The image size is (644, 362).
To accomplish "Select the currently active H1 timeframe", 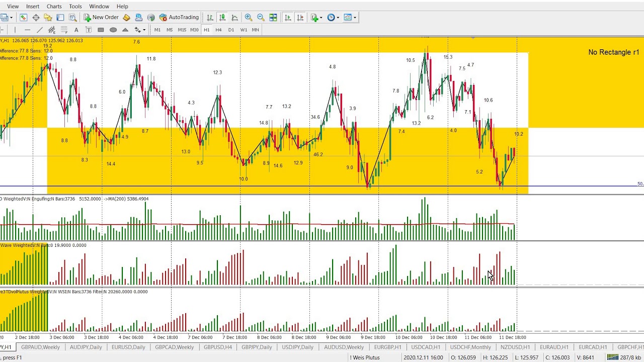I will (x=206, y=30).
